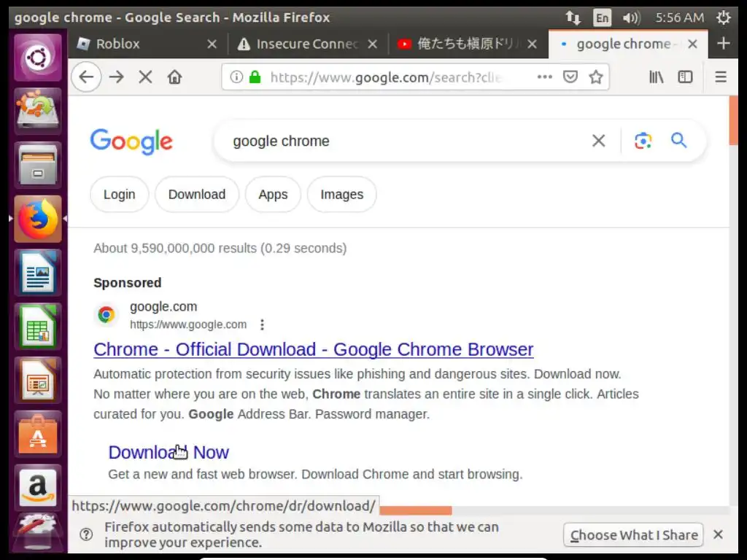Click the Firefox icon in launcher
Screen dimensions: 747x560
tap(38, 219)
